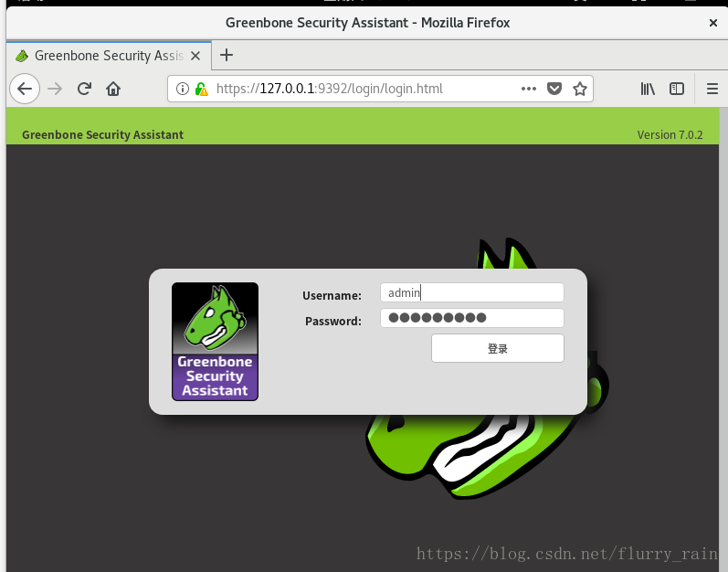
Task: Open the Firefox Library icon
Action: (x=648, y=89)
